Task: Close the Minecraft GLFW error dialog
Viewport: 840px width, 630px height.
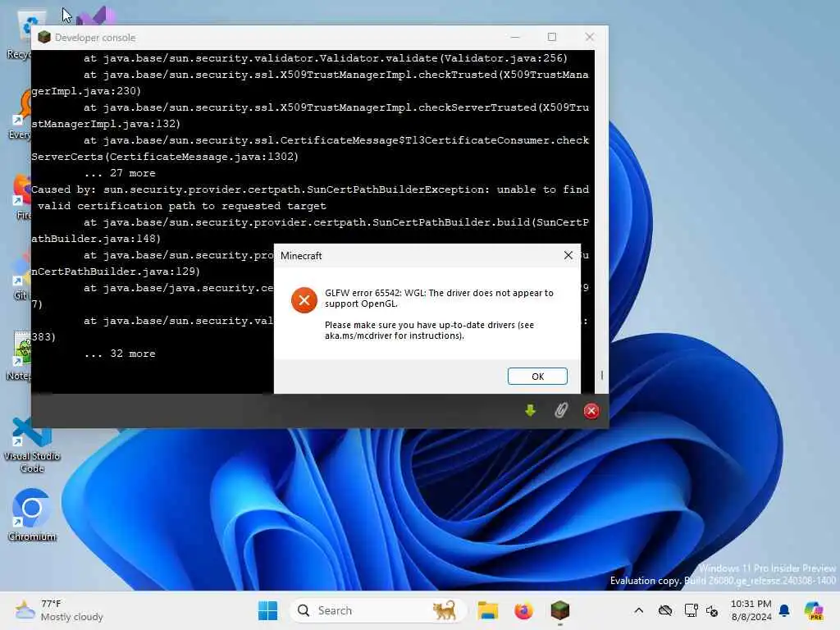Action: 568,256
